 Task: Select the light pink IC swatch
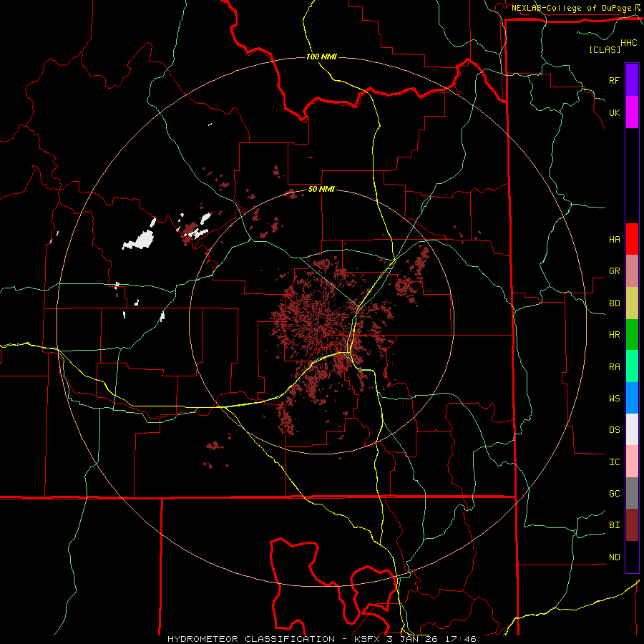click(x=632, y=462)
